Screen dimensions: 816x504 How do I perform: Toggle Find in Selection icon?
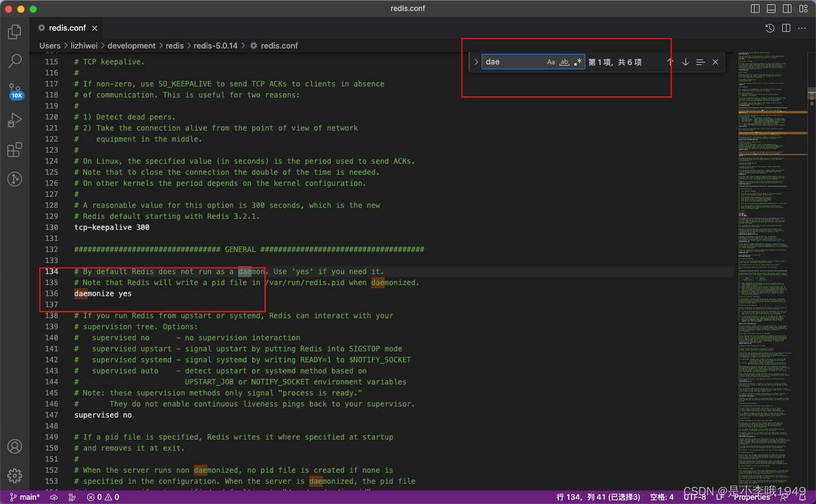[700, 62]
